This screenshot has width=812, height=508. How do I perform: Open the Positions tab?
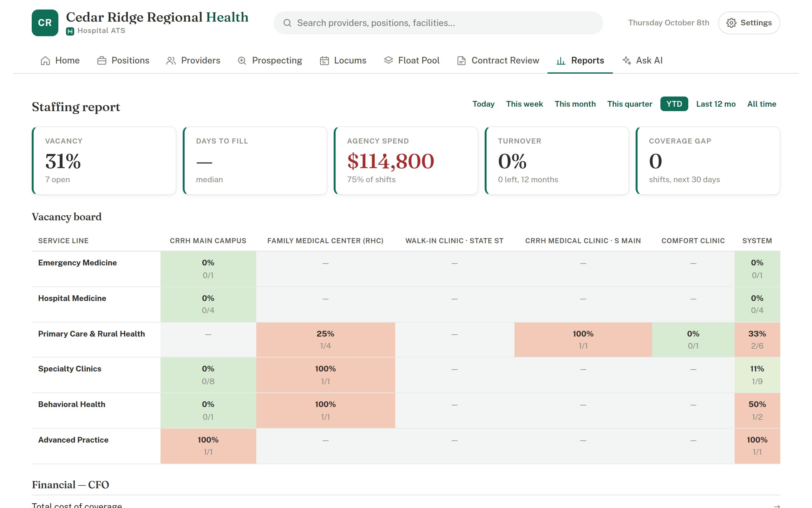point(123,60)
